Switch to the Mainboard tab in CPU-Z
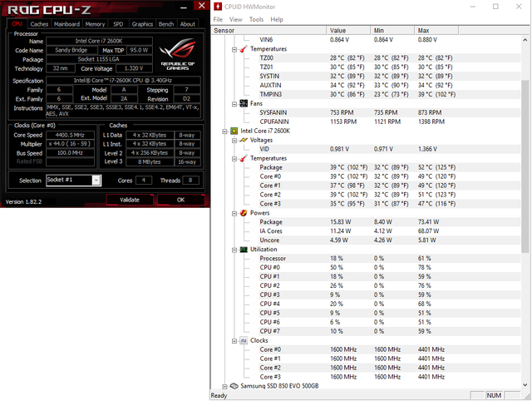 (66, 24)
